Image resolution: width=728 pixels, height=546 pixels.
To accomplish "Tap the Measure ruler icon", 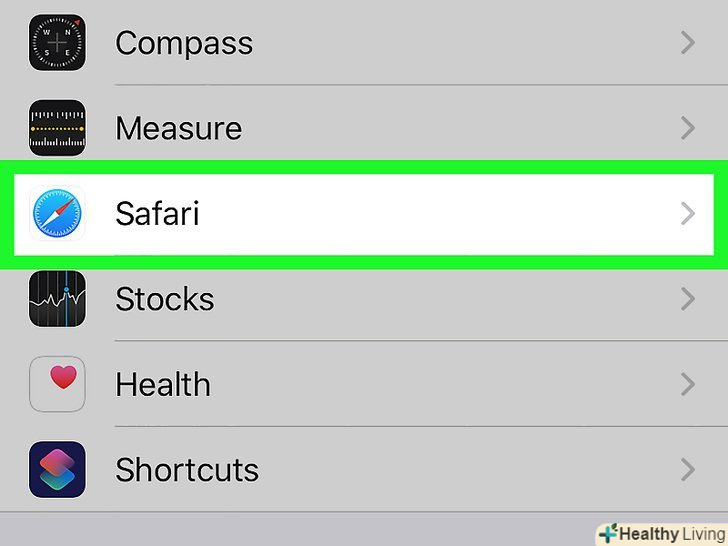I will pos(57,128).
